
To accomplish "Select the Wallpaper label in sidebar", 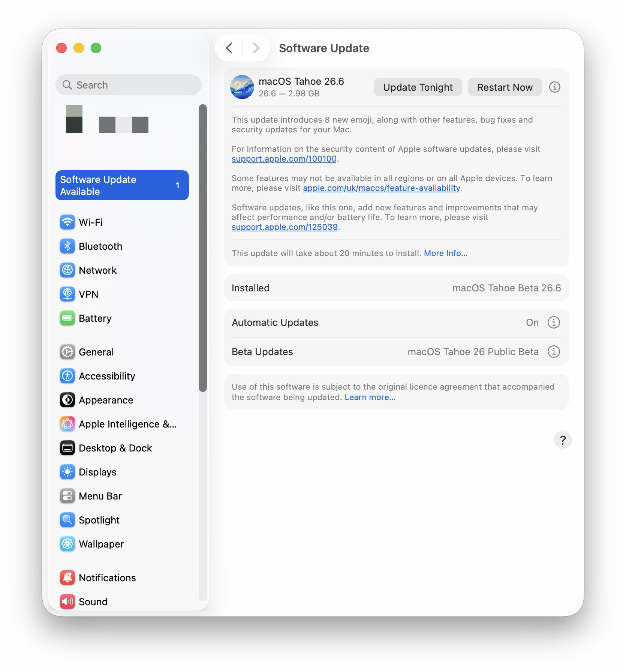I will [101, 544].
